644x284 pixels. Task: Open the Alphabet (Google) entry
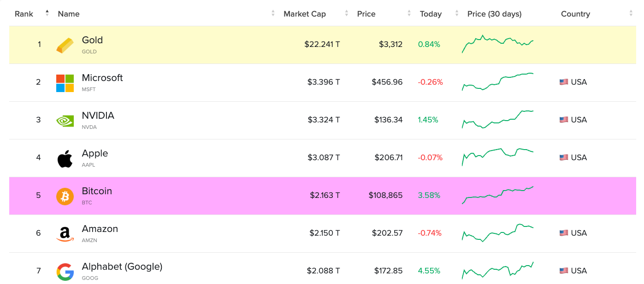pos(122,267)
